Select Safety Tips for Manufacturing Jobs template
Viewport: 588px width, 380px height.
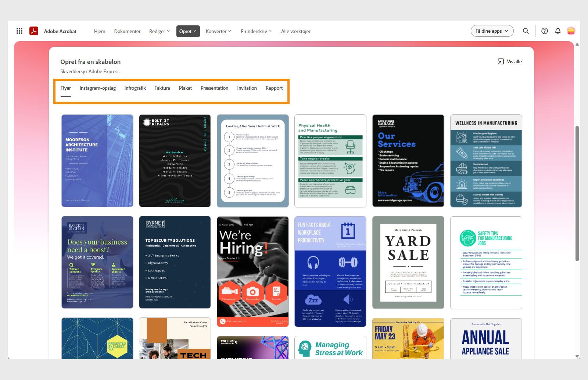pos(486,263)
